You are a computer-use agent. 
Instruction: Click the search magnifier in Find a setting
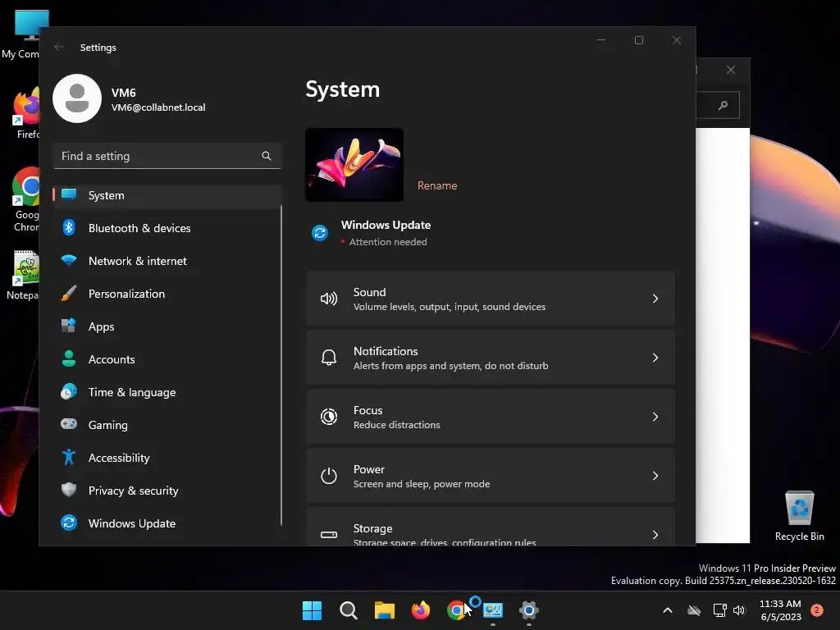click(x=267, y=156)
